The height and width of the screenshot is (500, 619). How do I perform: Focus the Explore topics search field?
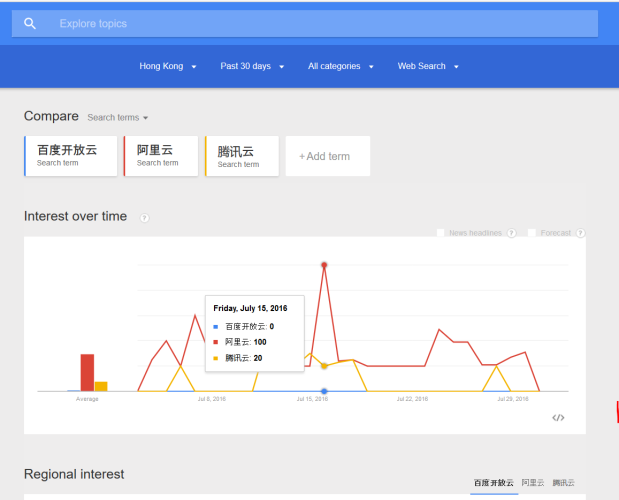pos(305,24)
